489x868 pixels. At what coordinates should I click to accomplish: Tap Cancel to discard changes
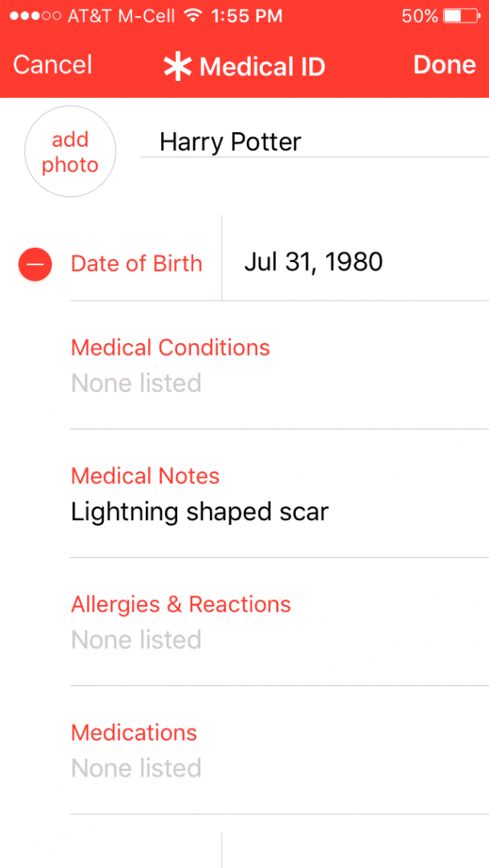tap(52, 64)
